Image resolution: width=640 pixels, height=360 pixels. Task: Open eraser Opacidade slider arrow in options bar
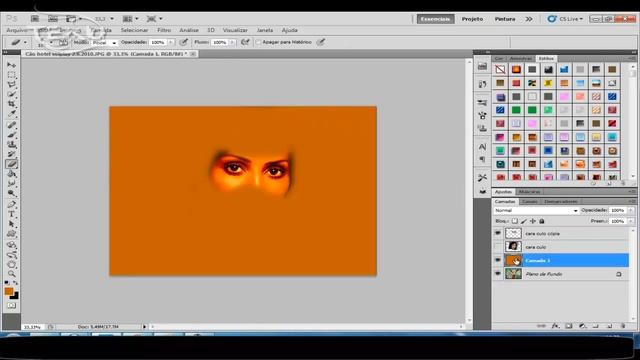click(171, 42)
